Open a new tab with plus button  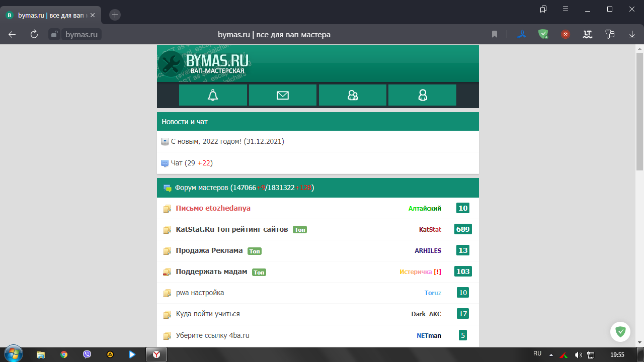point(115,15)
